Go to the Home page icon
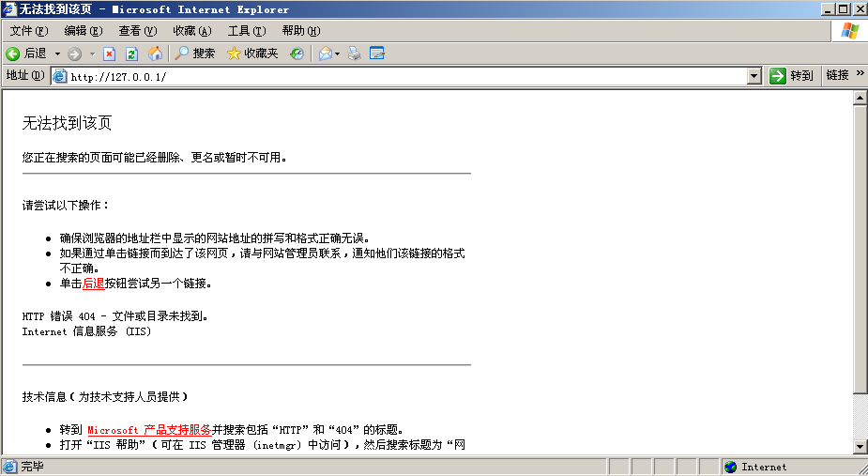 [155, 54]
